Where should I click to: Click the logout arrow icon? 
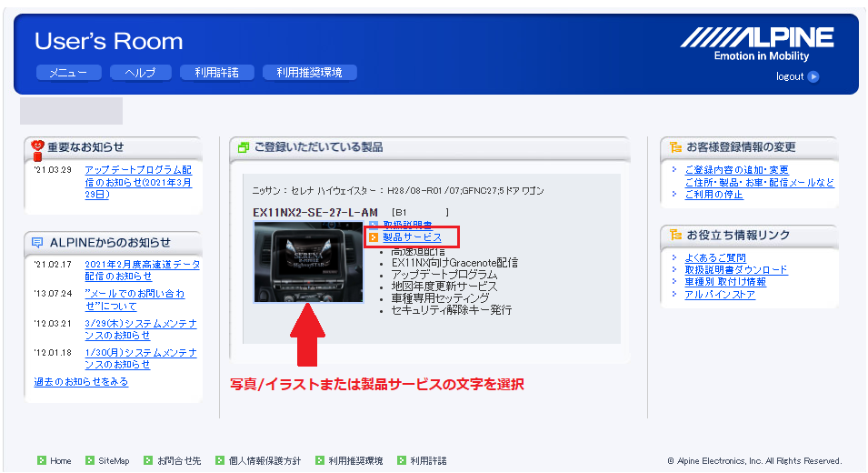pyautogui.click(x=813, y=76)
